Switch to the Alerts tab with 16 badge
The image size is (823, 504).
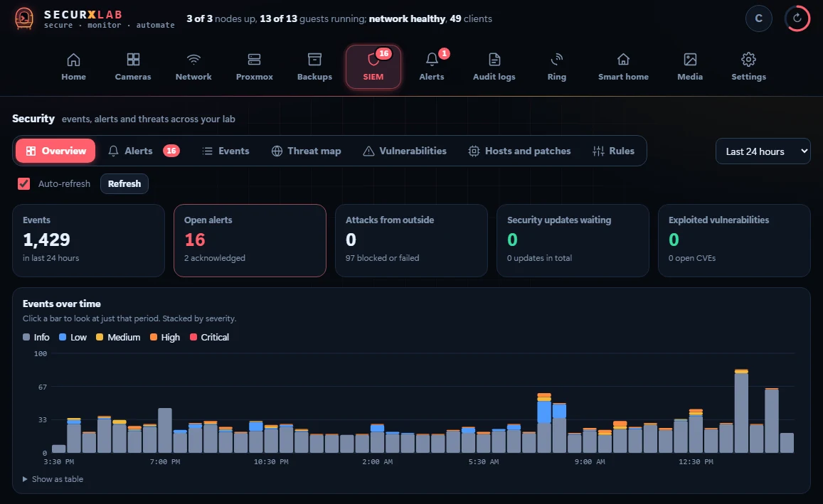click(143, 151)
